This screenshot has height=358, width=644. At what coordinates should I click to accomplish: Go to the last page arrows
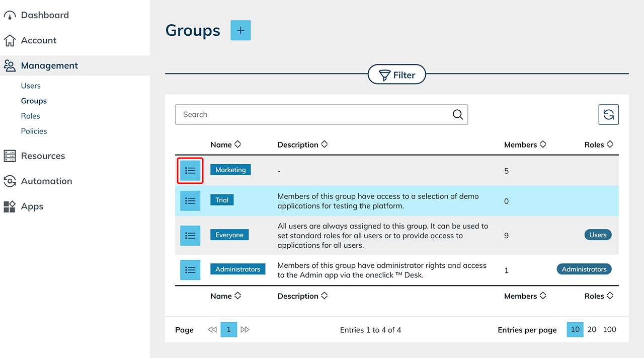coord(245,330)
